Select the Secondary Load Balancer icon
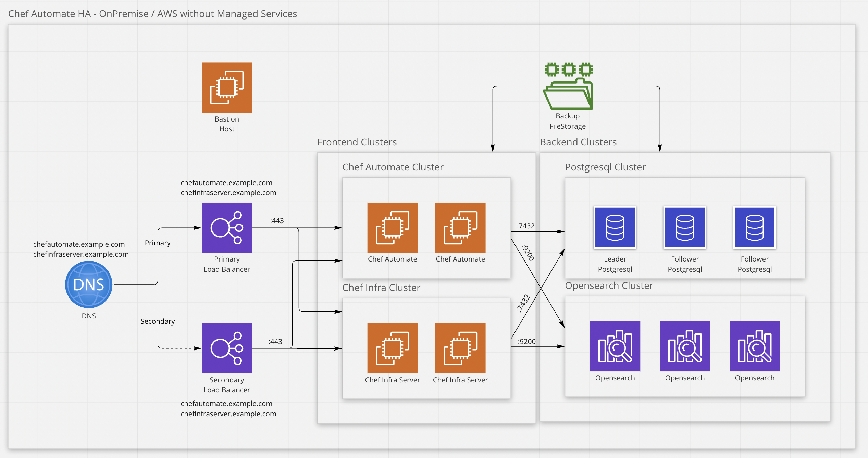The image size is (868, 458). (x=227, y=348)
